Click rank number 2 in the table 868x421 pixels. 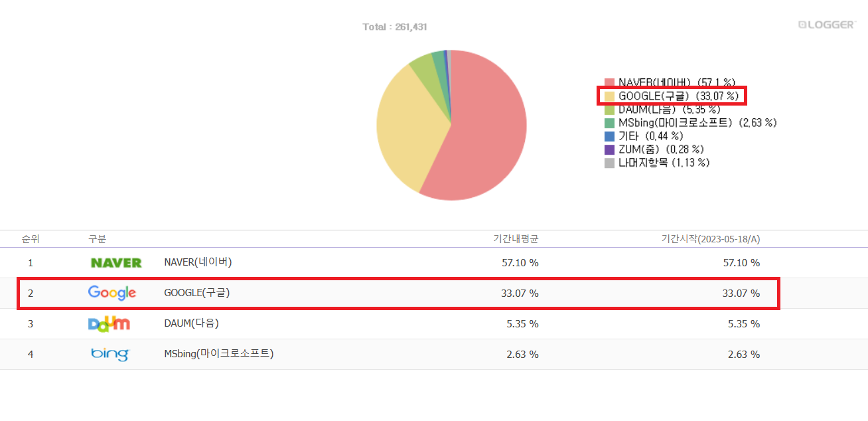(31, 294)
